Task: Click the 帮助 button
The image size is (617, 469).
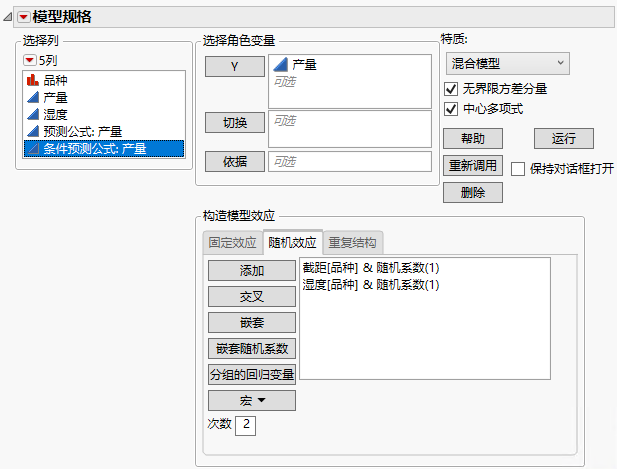Action: (x=473, y=138)
